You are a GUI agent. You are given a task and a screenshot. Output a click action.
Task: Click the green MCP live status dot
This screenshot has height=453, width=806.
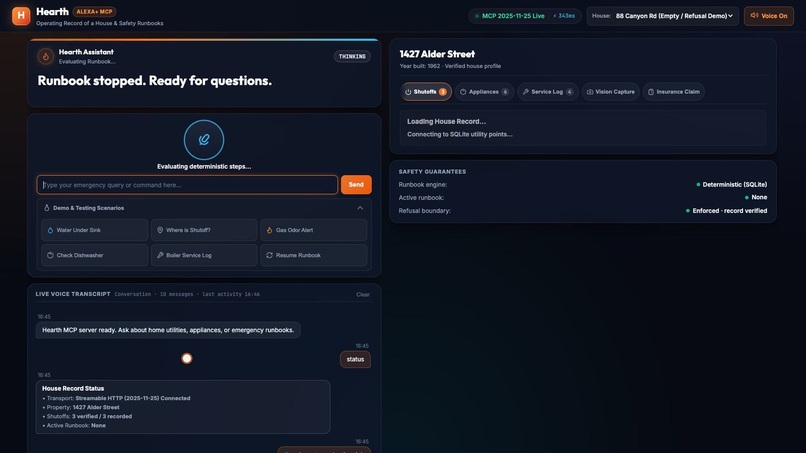(x=477, y=16)
